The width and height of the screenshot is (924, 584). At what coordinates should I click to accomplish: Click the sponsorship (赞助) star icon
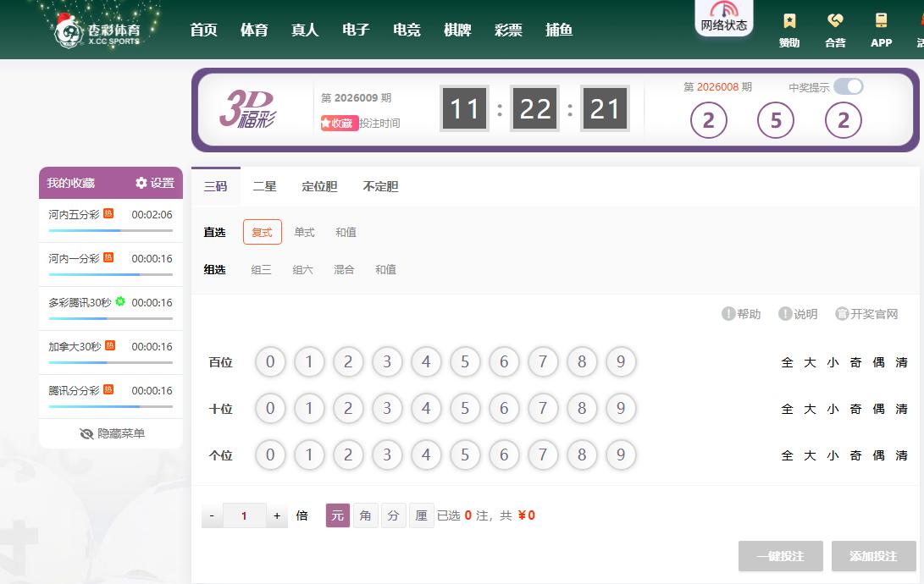(x=789, y=21)
